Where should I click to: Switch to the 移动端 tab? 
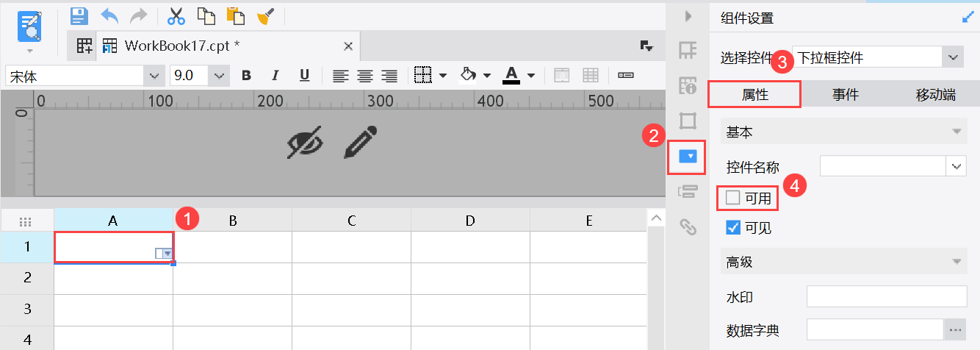tap(935, 94)
